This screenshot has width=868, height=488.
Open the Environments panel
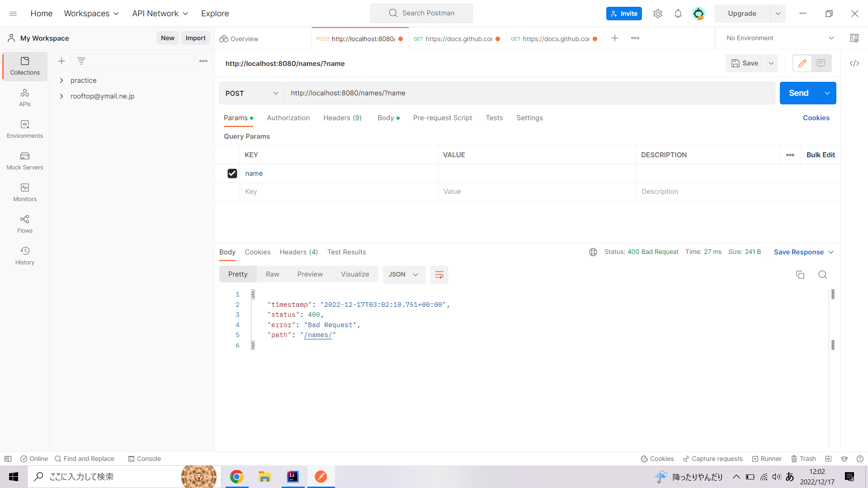24,130
